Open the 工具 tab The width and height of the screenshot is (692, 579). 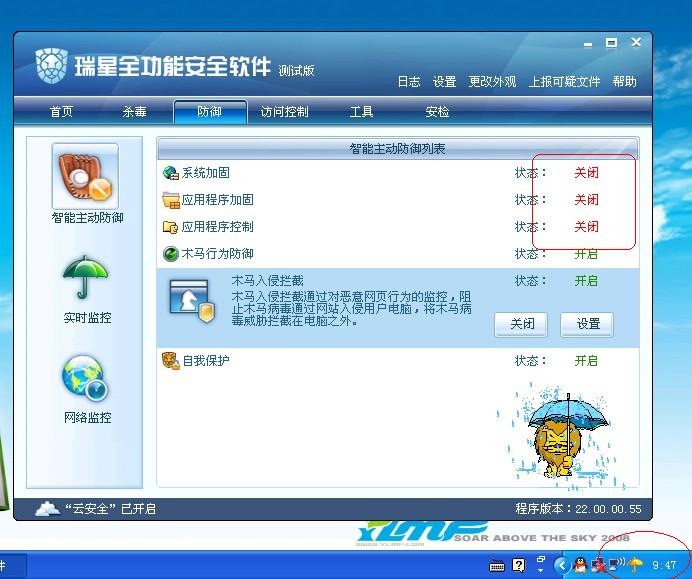click(361, 112)
